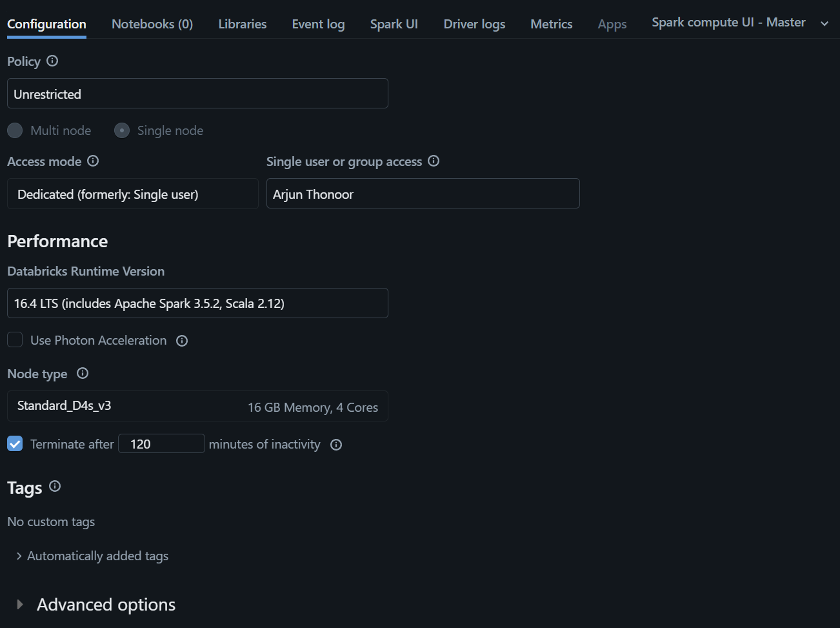Switch to the Libraries tab
Image resolution: width=840 pixels, height=628 pixels.
point(242,24)
